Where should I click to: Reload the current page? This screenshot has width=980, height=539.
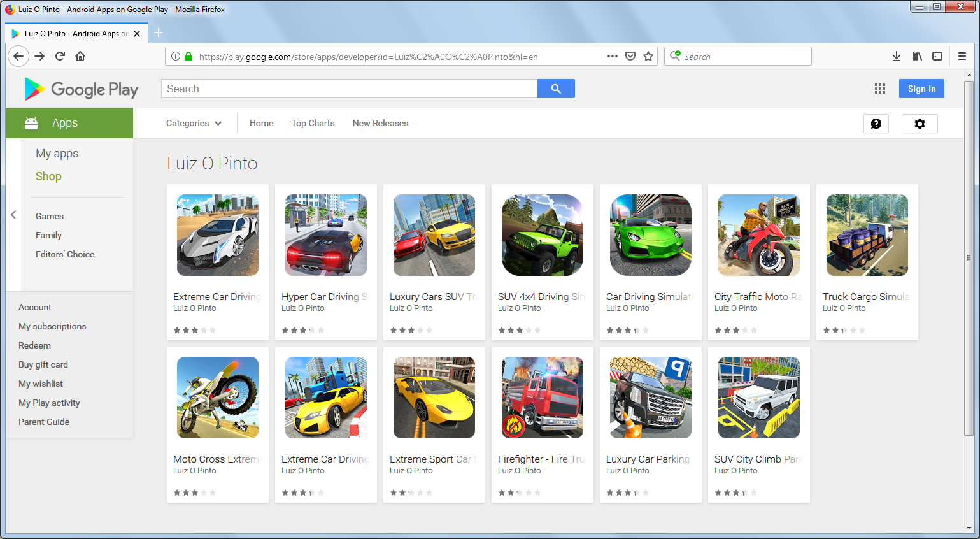[x=60, y=56]
